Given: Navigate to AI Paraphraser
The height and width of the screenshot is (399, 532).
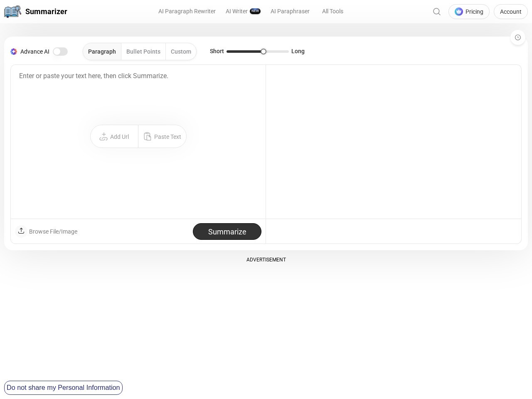Looking at the screenshot, I should [x=290, y=11].
